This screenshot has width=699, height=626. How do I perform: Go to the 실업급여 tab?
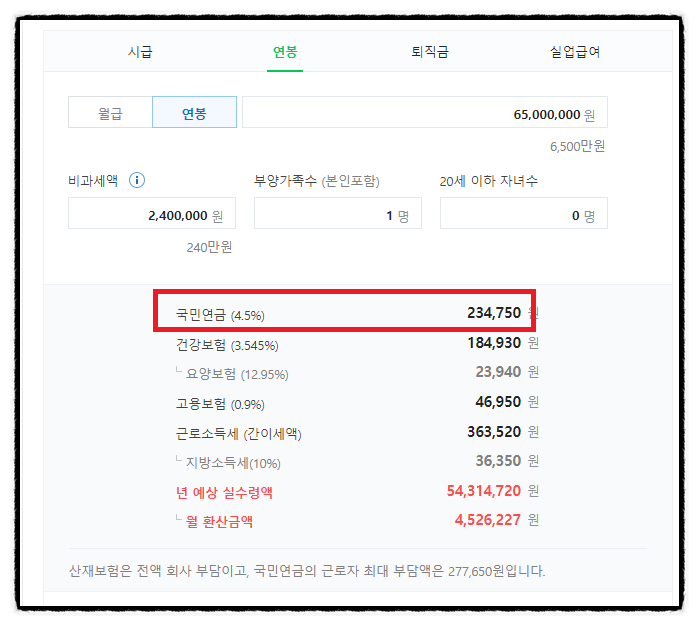pyautogui.click(x=575, y=52)
